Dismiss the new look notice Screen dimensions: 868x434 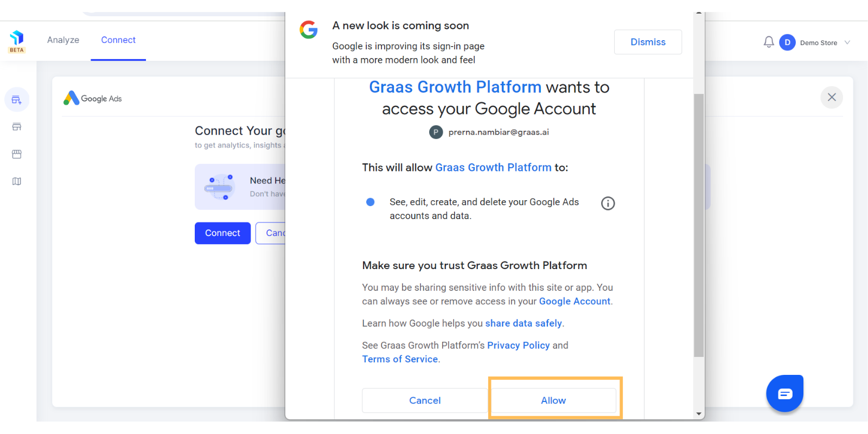[x=648, y=42]
